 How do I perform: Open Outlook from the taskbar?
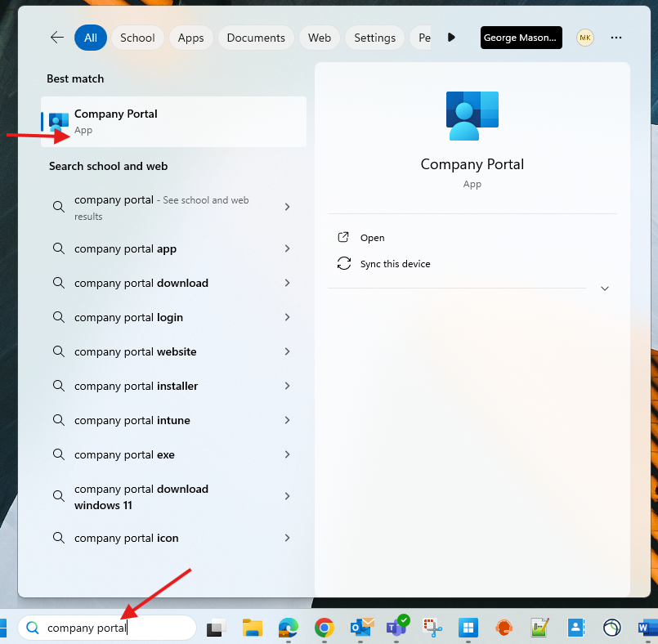pyautogui.click(x=360, y=628)
